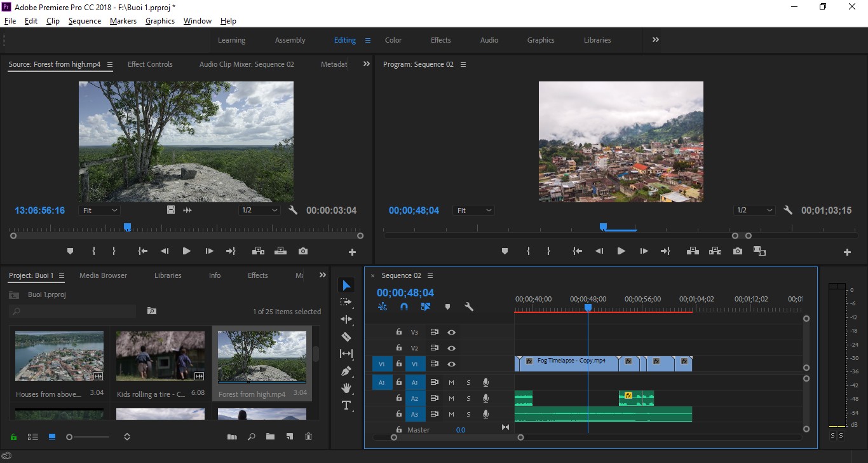The width and height of the screenshot is (868, 463).
Task: Click Mark In in the Source monitor
Action: click(x=93, y=251)
